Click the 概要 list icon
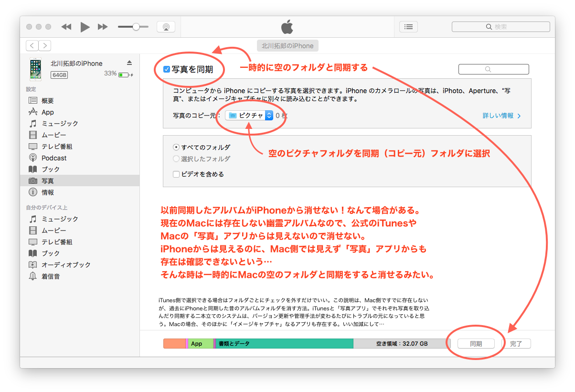The height and width of the screenshot is (392, 575). point(33,101)
